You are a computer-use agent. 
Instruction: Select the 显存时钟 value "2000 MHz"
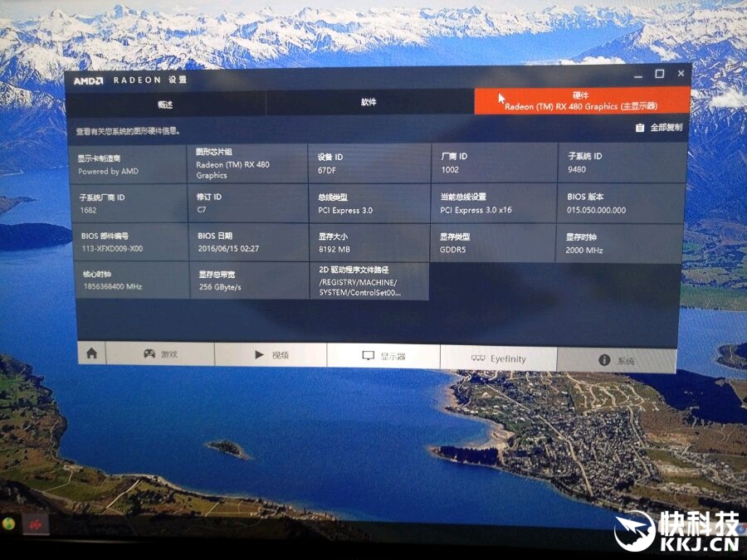584,250
